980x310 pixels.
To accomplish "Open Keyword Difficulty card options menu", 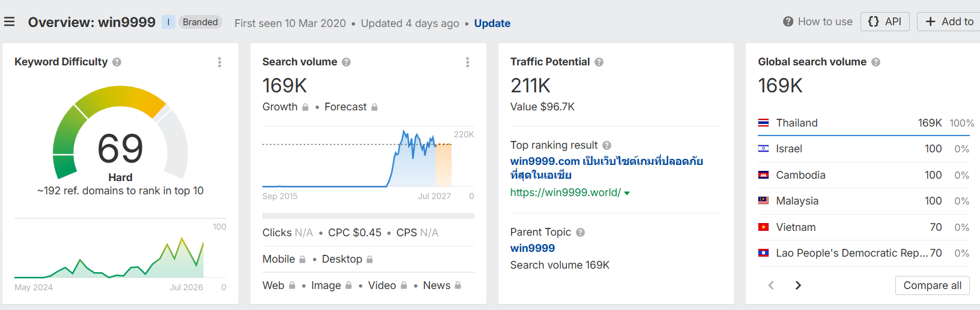I will [220, 62].
